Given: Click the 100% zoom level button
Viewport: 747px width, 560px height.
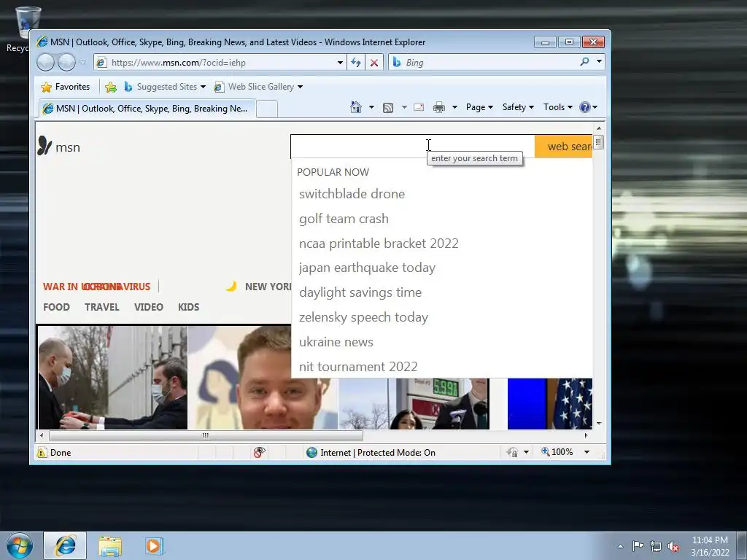Looking at the screenshot, I should 557,452.
